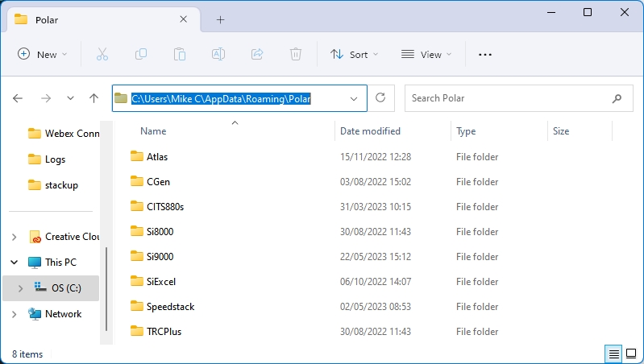The width and height of the screenshot is (644, 364).
Task: Click the Network icon in sidebar
Action: click(35, 314)
